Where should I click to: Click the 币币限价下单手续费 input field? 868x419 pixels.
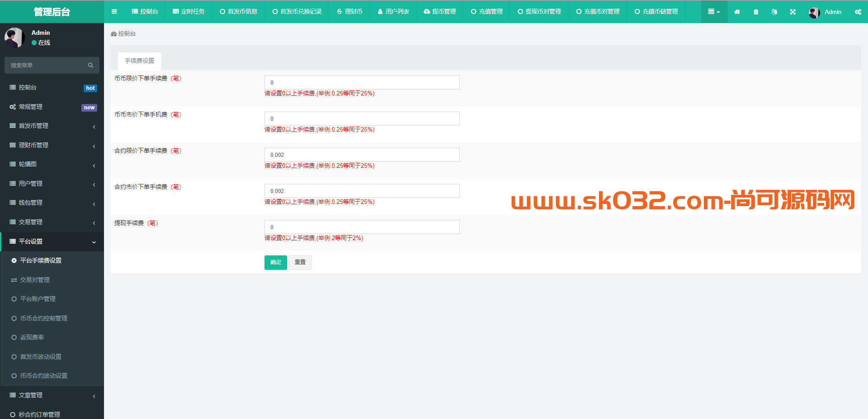tap(362, 82)
